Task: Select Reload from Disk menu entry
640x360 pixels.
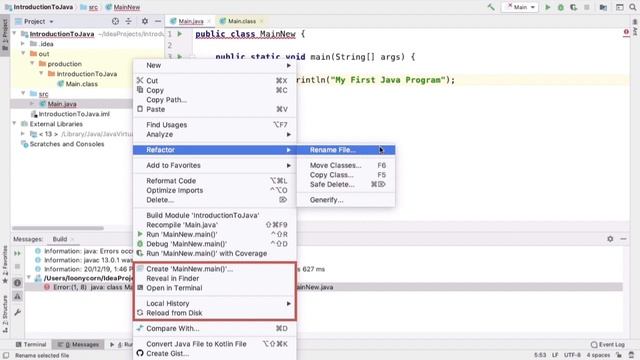Action: tap(215, 313)
